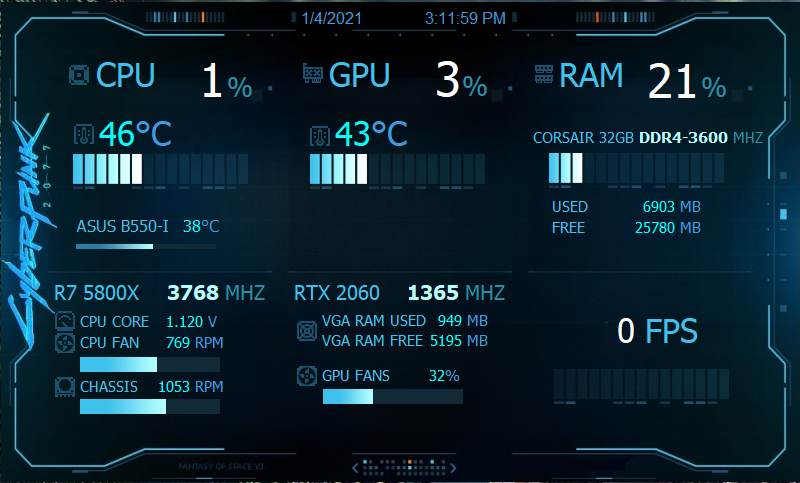800x483 pixels.
Task: Click the CPU CORE voltage icon
Action: [65, 322]
